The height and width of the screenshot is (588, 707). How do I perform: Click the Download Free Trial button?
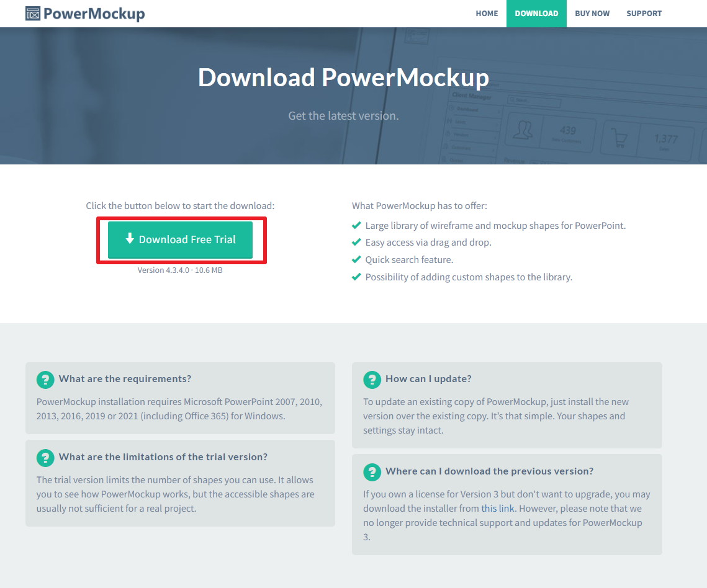pos(181,239)
